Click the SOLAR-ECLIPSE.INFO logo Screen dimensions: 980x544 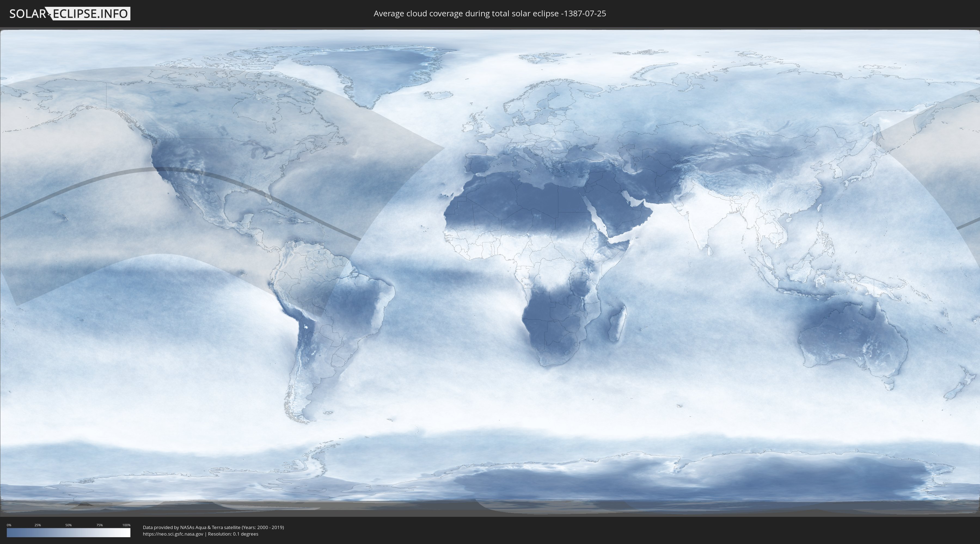click(x=70, y=14)
